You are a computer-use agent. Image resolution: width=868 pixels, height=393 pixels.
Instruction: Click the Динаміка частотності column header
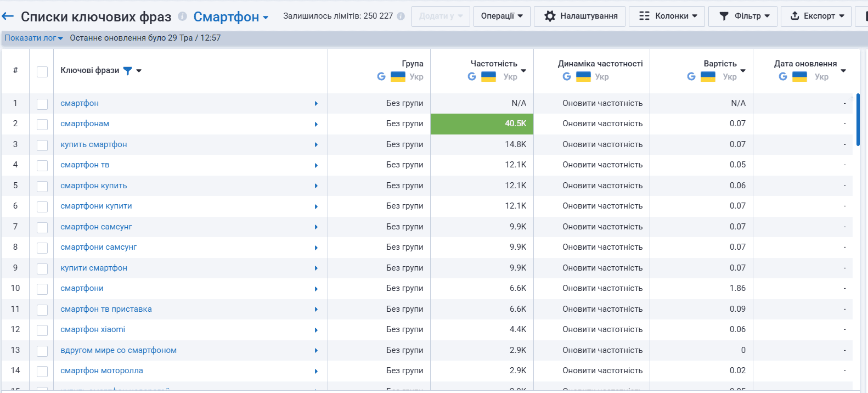pyautogui.click(x=600, y=64)
